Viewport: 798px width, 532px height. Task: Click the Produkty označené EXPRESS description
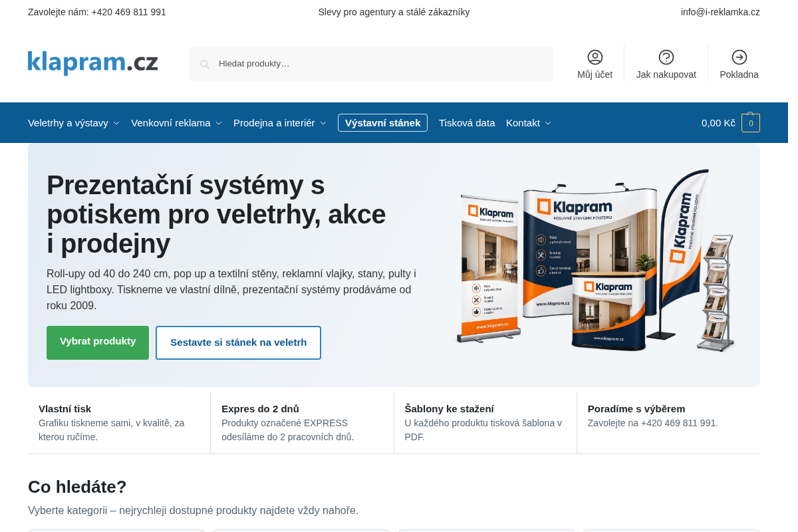click(288, 430)
